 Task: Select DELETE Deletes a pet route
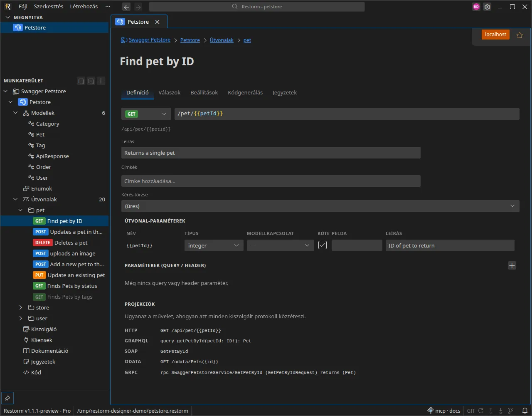point(54,243)
